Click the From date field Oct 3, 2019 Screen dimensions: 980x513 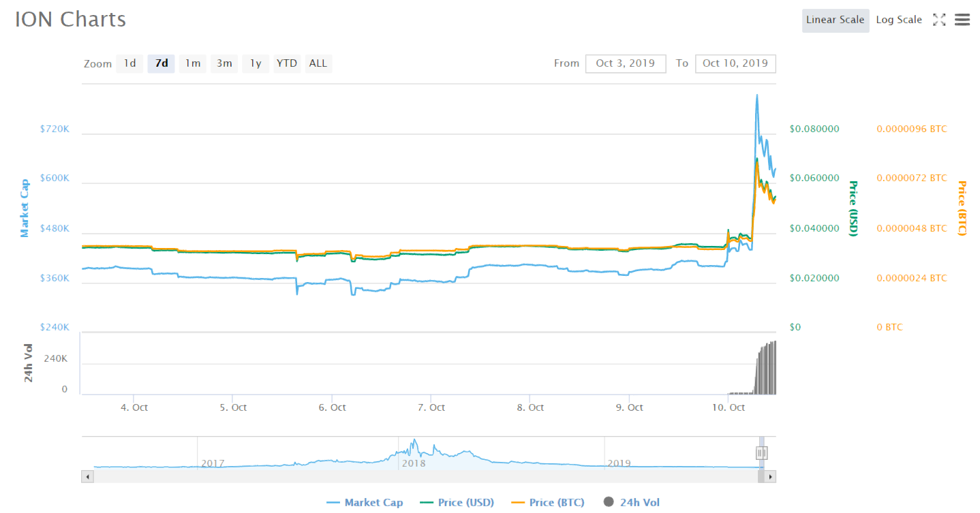click(x=626, y=63)
